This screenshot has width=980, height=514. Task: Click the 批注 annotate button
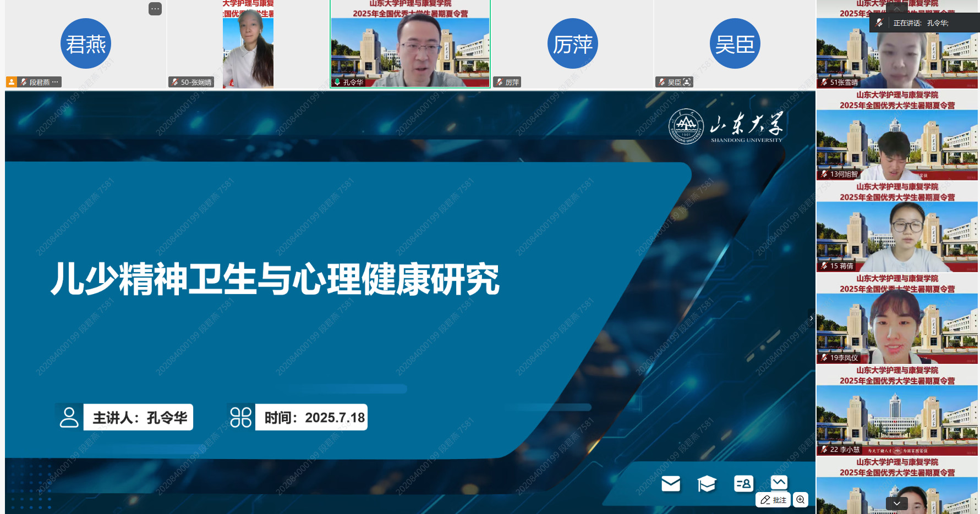pyautogui.click(x=773, y=500)
